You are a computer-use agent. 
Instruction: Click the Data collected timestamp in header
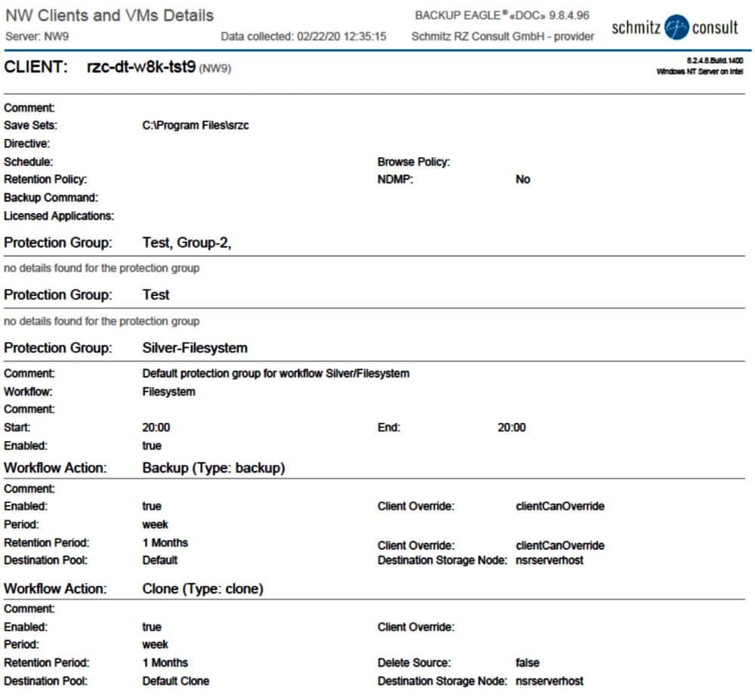304,36
